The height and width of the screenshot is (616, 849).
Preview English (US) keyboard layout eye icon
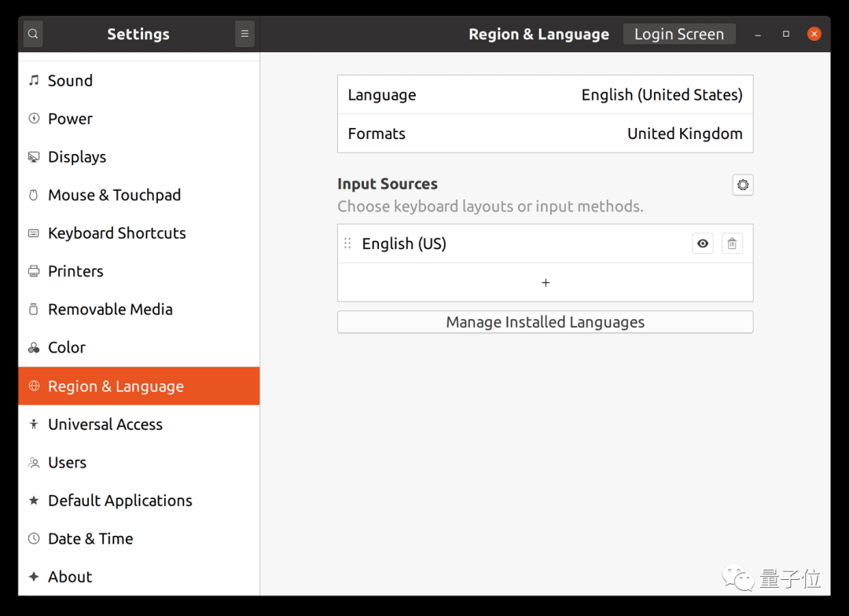703,244
